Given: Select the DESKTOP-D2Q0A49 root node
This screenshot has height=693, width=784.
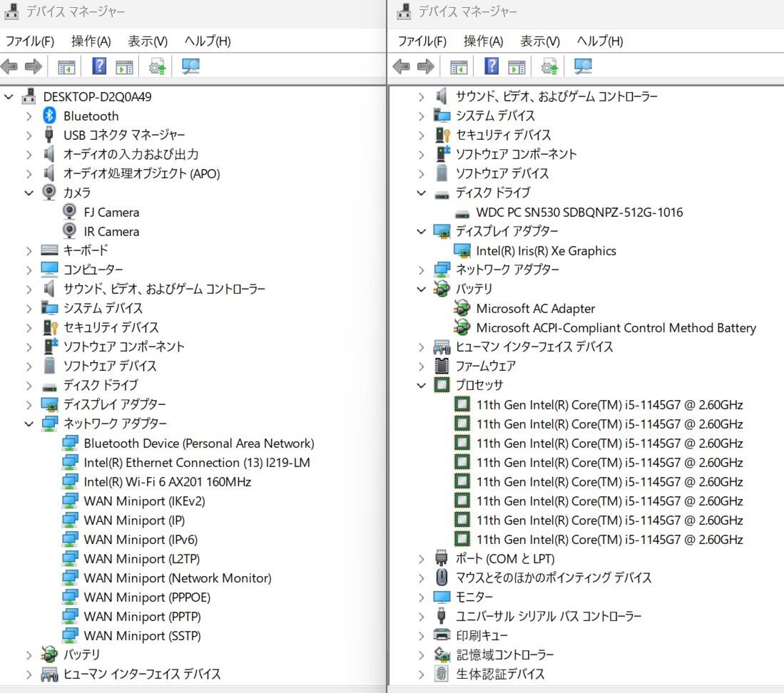Looking at the screenshot, I should point(97,96).
